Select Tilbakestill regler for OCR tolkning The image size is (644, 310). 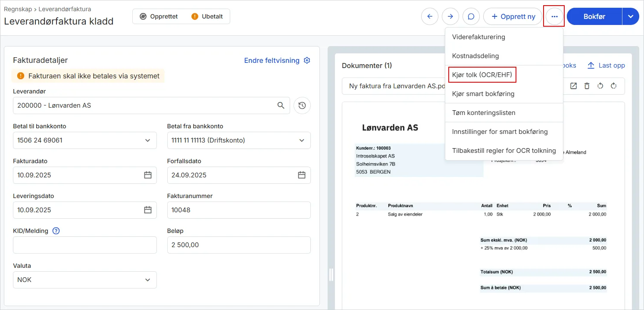(504, 151)
